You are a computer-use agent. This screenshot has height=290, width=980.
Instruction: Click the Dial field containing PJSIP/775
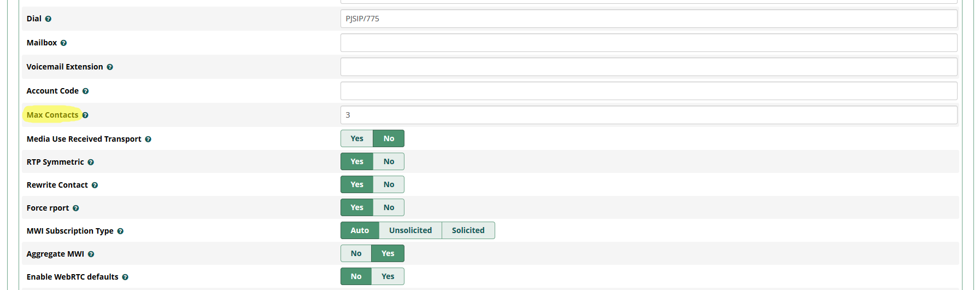coord(649,19)
